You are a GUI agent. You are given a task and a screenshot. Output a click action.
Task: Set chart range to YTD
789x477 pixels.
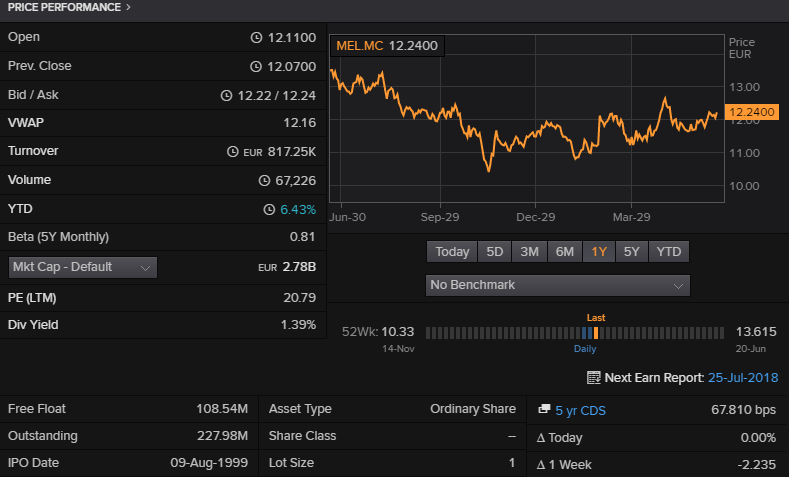(x=669, y=252)
